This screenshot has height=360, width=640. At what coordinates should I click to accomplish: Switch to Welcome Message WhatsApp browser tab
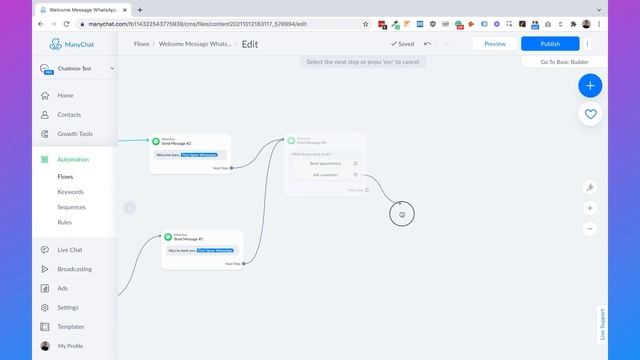tap(83, 10)
